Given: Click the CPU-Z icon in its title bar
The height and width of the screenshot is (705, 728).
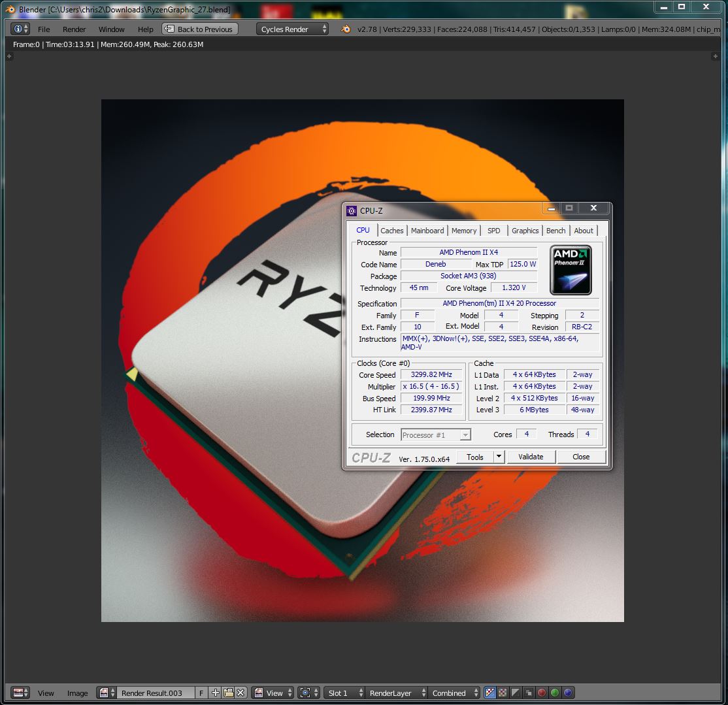Looking at the screenshot, I should click(352, 210).
